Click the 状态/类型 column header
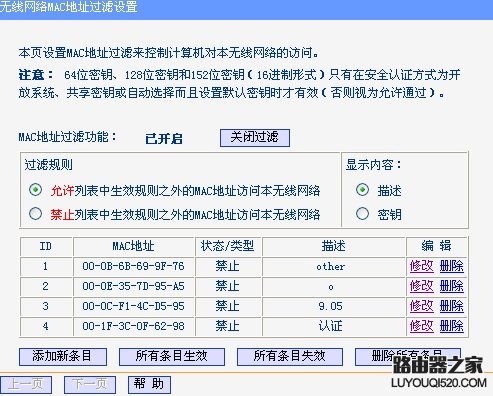Image resolution: width=493 pixels, height=396 pixels. coord(228,246)
